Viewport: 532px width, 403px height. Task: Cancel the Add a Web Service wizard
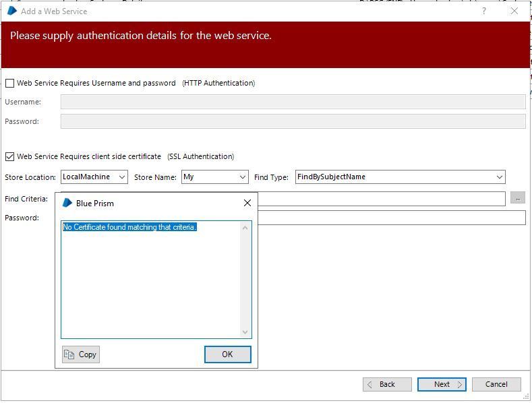tap(496, 384)
